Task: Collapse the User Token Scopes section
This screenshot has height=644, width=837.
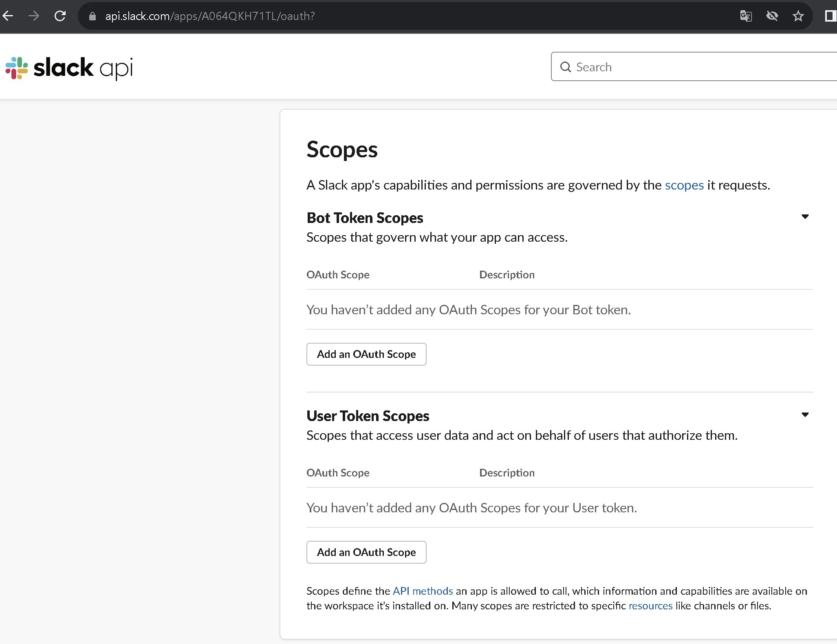Action: (x=805, y=415)
